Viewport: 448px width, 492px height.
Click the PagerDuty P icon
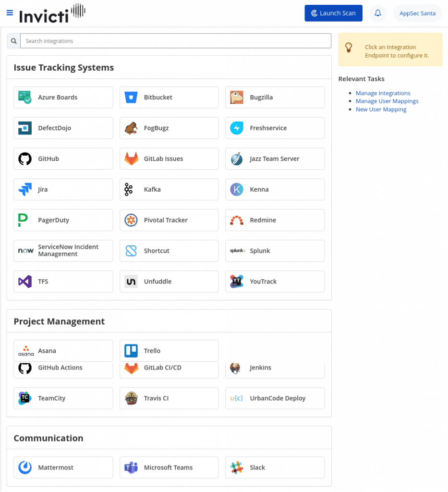[23, 220]
